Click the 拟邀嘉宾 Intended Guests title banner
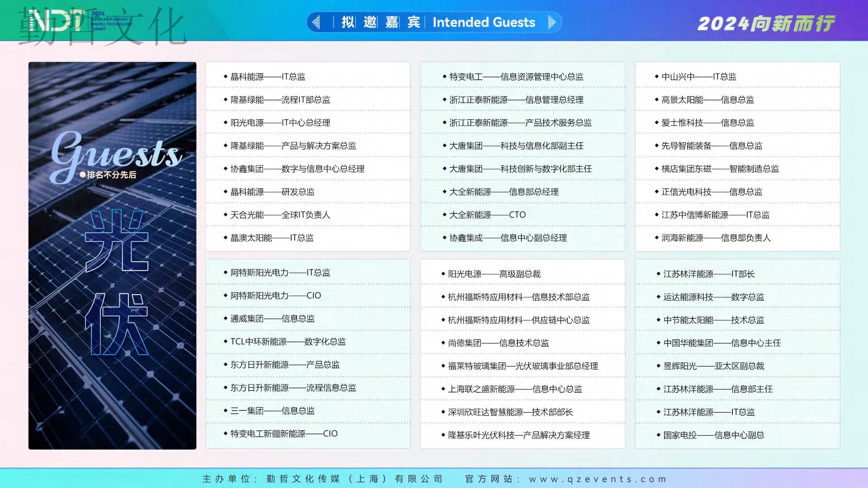The image size is (868, 488). 434,22
